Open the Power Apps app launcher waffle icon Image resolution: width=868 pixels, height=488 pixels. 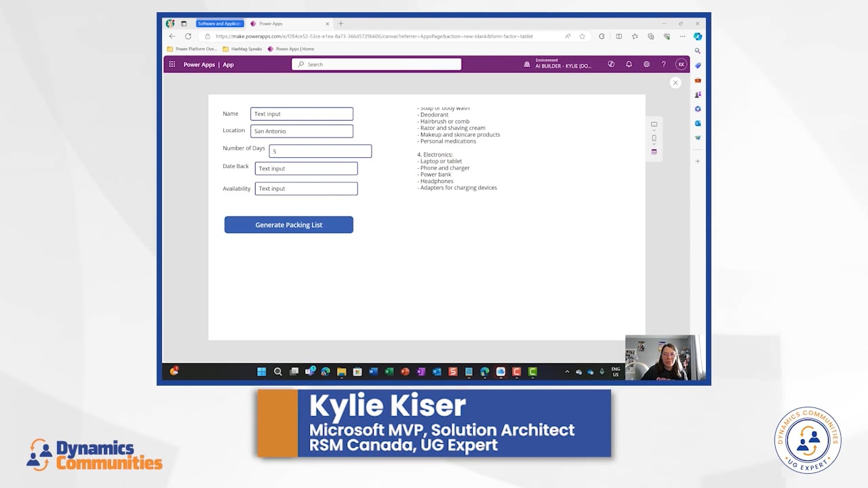click(172, 64)
